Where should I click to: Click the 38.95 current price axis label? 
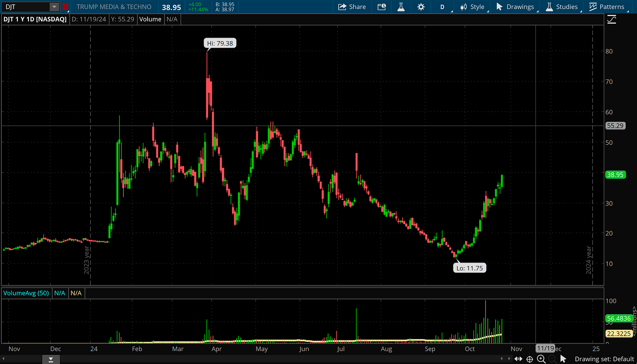click(615, 174)
